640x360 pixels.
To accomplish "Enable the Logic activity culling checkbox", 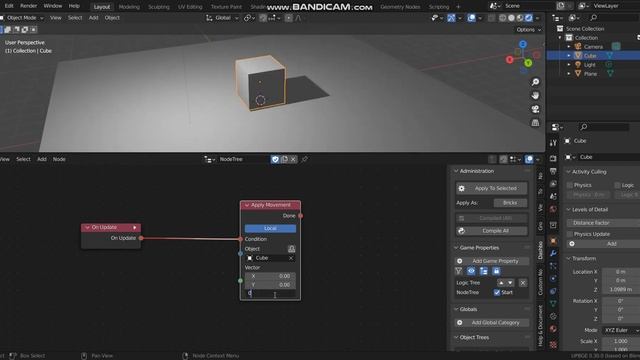I will point(617,185).
